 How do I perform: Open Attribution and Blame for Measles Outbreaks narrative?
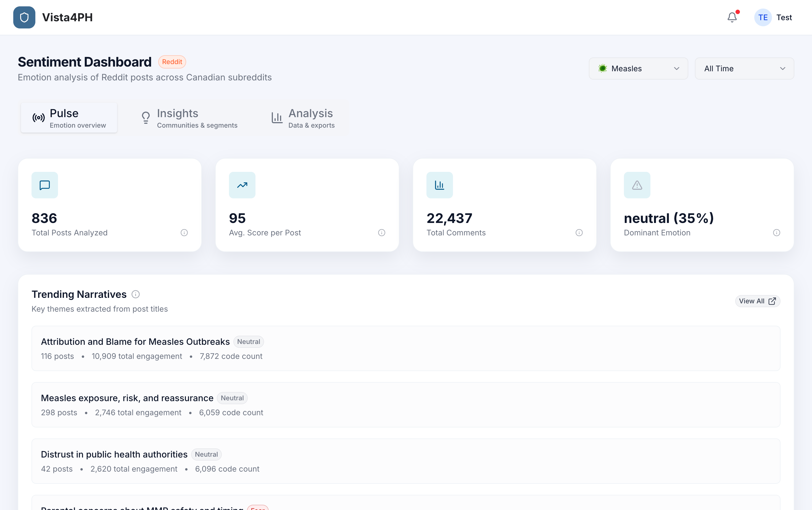[x=406, y=348]
